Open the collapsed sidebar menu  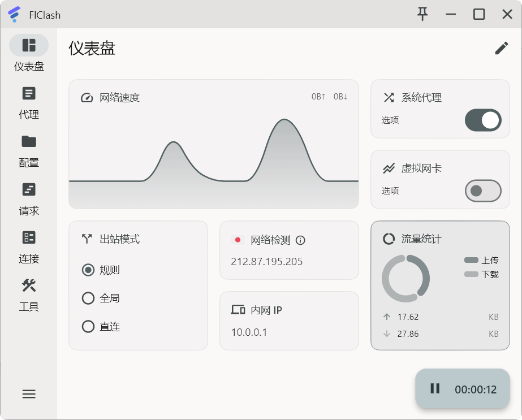[x=29, y=393]
